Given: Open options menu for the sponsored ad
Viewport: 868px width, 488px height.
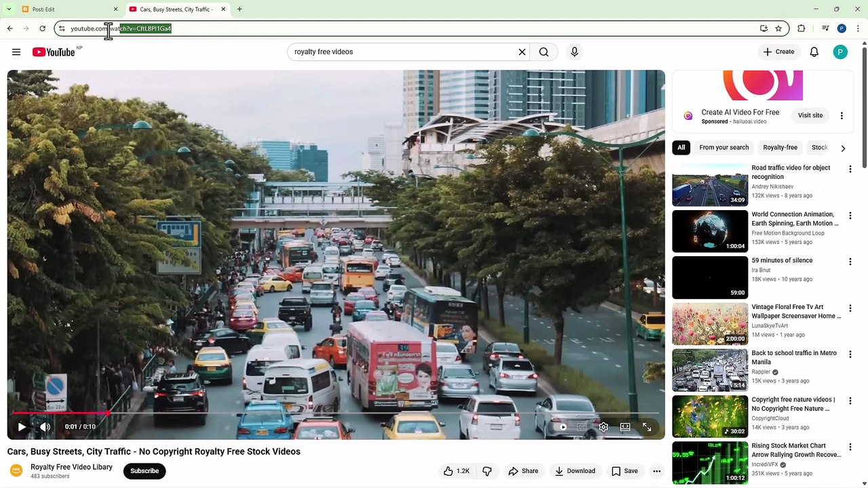Looking at the screenshot, I should click(842, 116).
